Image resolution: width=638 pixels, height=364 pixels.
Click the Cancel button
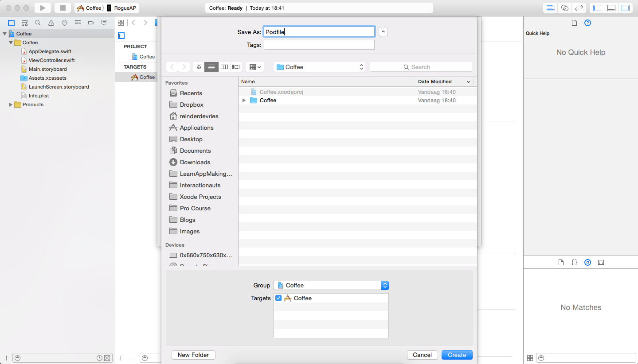(x=423, y=355)
